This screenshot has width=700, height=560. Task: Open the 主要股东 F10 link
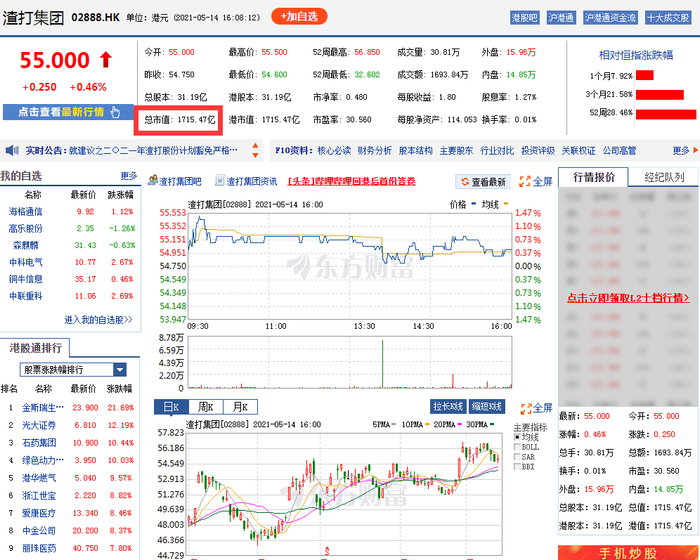[x=456, y=150]
